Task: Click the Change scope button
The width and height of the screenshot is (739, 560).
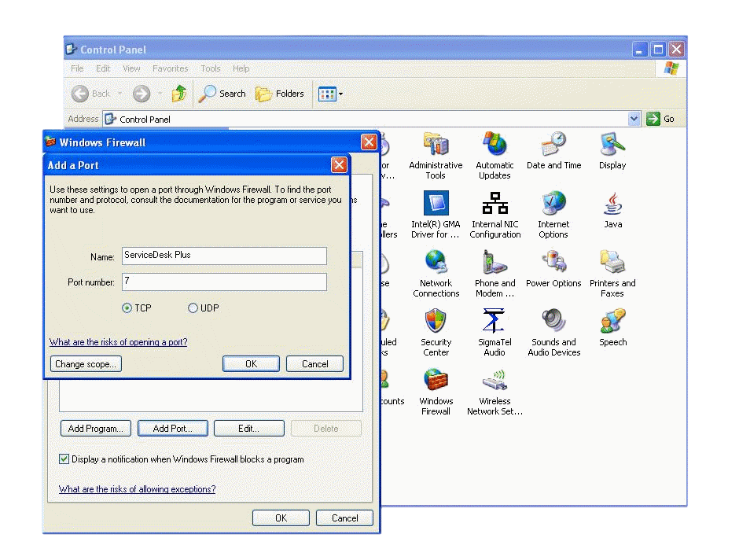Action: [x=86, y=363]
